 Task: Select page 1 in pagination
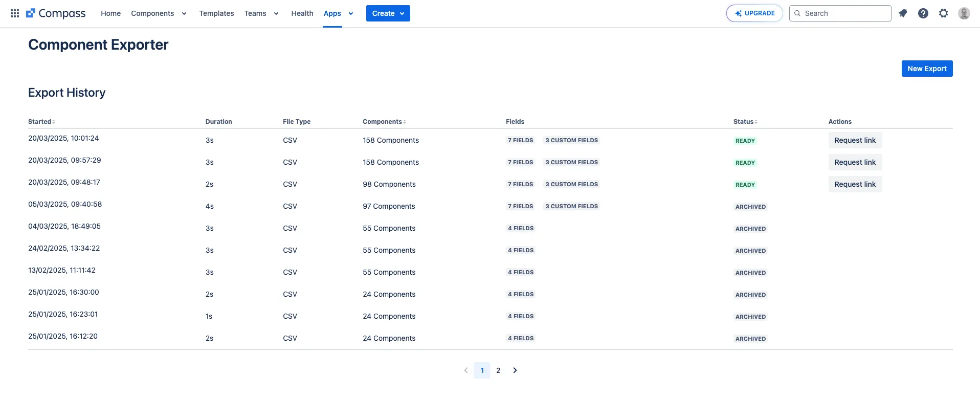tap(482, 370)
